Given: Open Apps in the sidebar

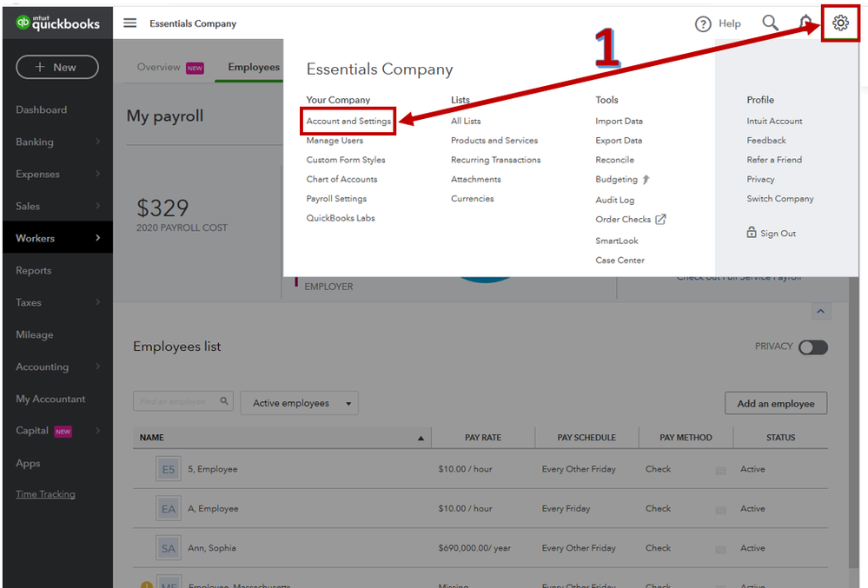Looking at the screenshot, I should [28, 464].
